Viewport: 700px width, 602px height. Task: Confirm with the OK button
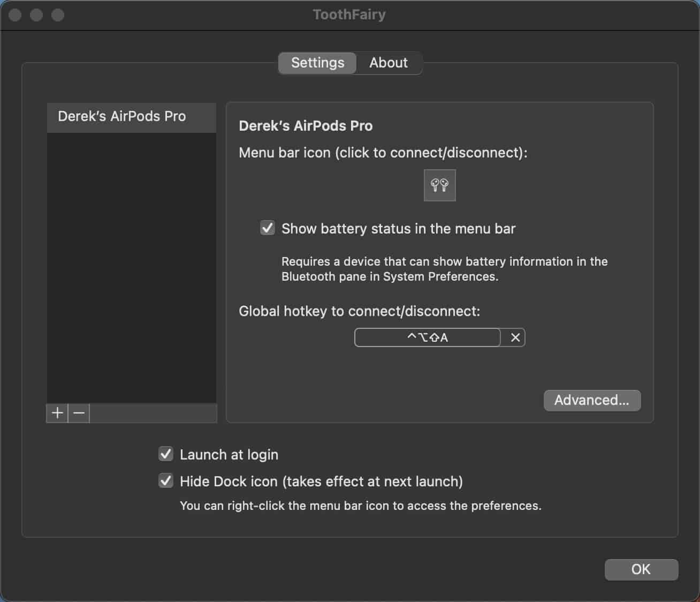tap(641, 569)
